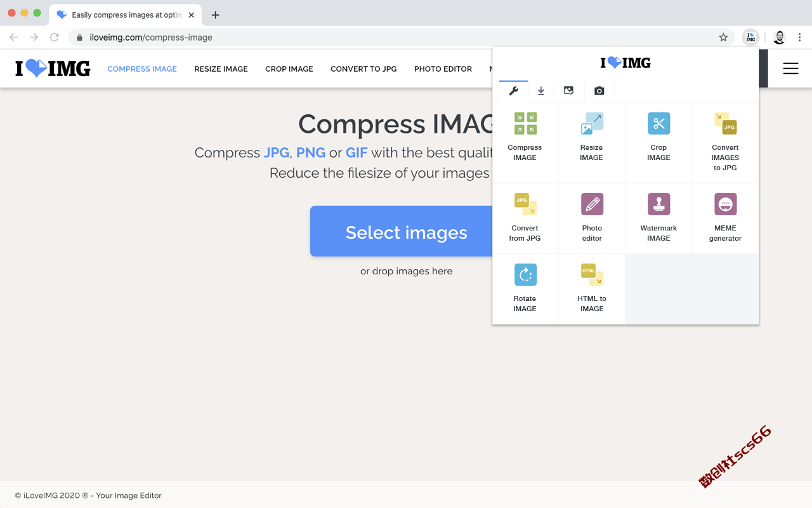Reload the page
This screenshot has width=812, height=508.
click(55, 37)
